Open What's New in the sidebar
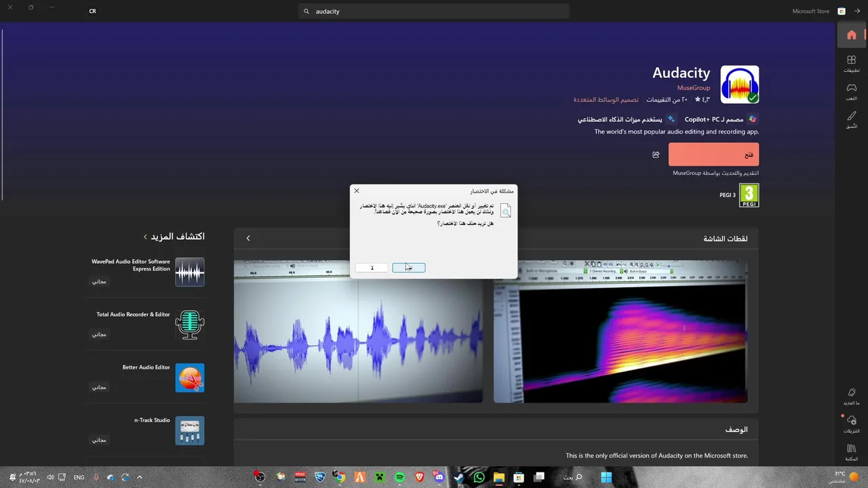868x488 pixels. tap(852, 396)
